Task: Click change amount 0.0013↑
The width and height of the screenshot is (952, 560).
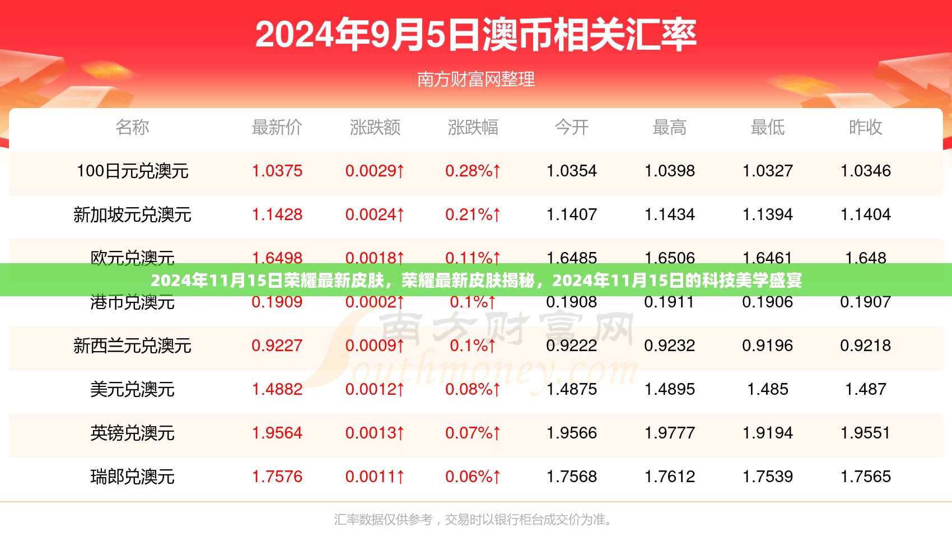Action: pos(375,433)
